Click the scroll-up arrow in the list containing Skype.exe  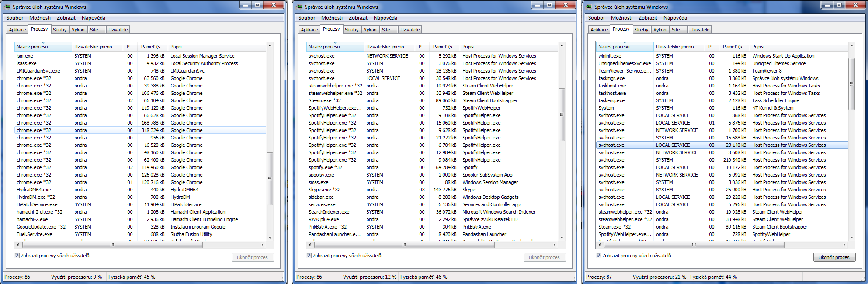coord(562,46)
